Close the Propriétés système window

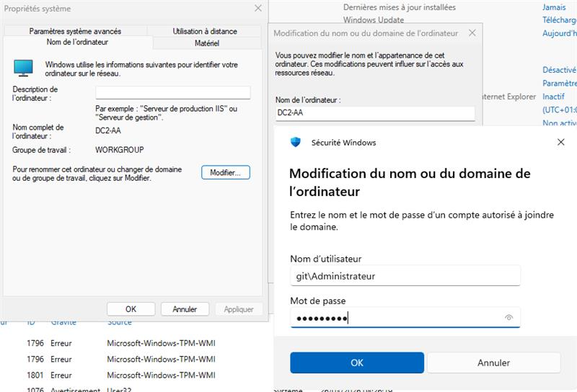[258, 8]
